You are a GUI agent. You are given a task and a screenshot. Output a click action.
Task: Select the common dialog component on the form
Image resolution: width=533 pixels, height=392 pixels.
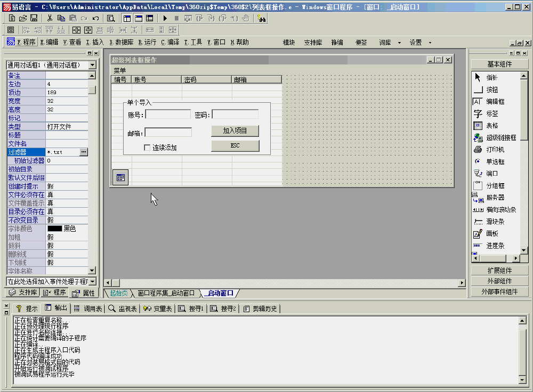pos(120,177)
